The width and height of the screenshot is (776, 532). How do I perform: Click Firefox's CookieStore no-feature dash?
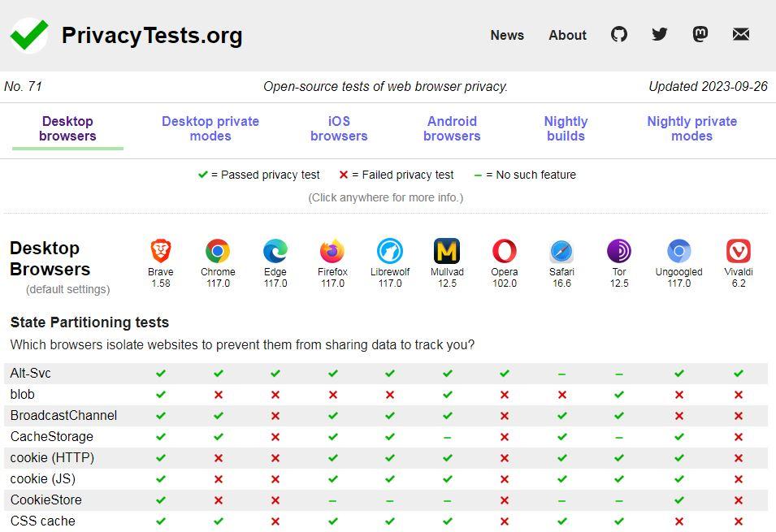pyautogui.click(x=332, y=501)
